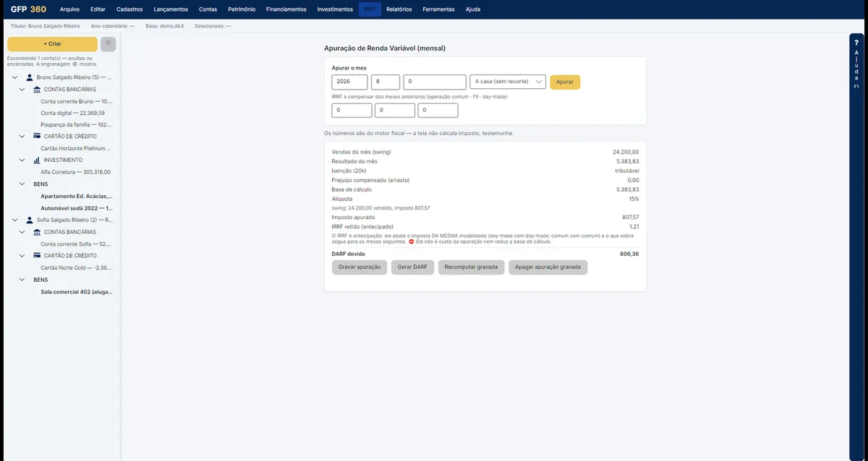Collapse Bruno's Contas Bancárias group

point(22,90)
